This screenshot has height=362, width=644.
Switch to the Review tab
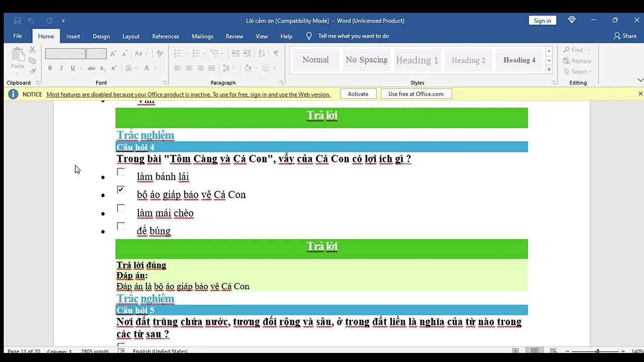234,36
